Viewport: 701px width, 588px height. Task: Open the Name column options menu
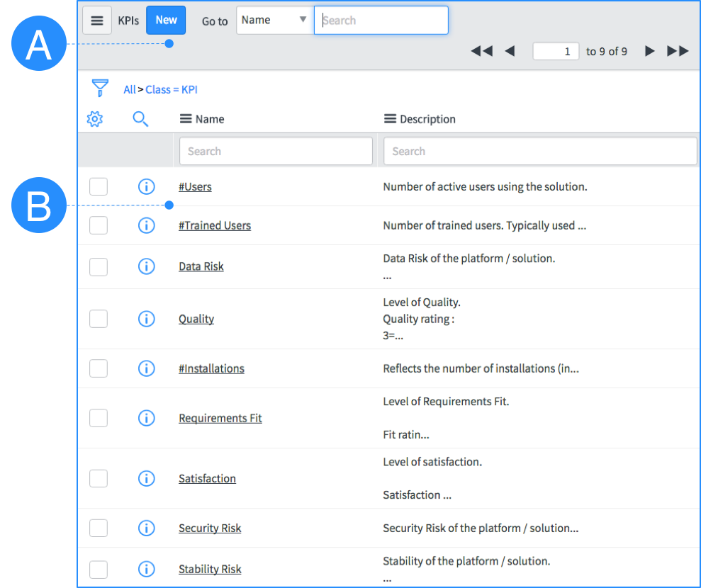pos(186,119)
